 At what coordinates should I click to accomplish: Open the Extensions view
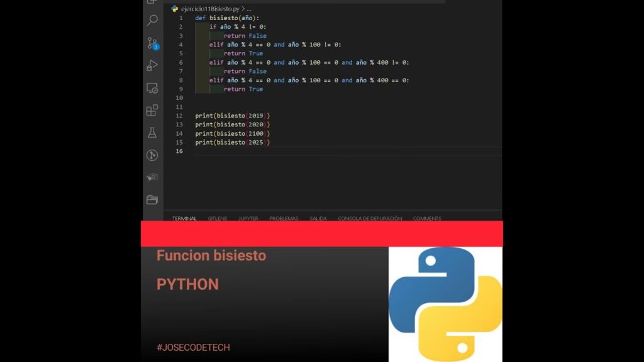tap(152, 111)
